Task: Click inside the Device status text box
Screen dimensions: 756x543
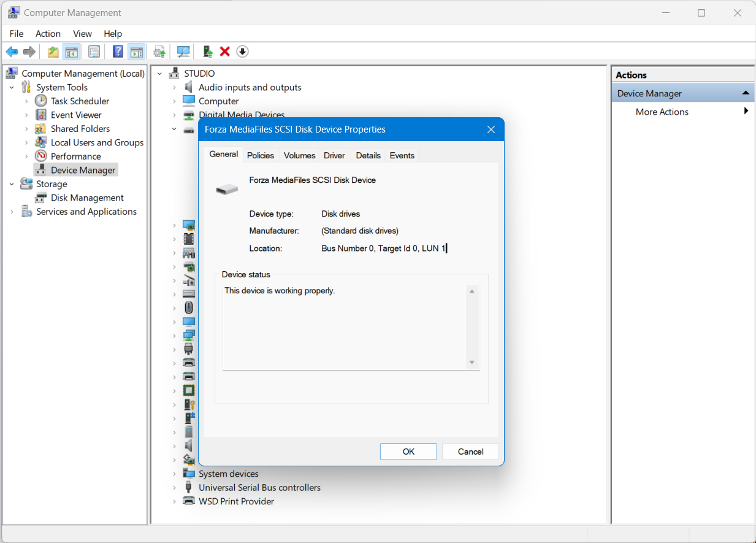Action: click(x=345, y=327)
